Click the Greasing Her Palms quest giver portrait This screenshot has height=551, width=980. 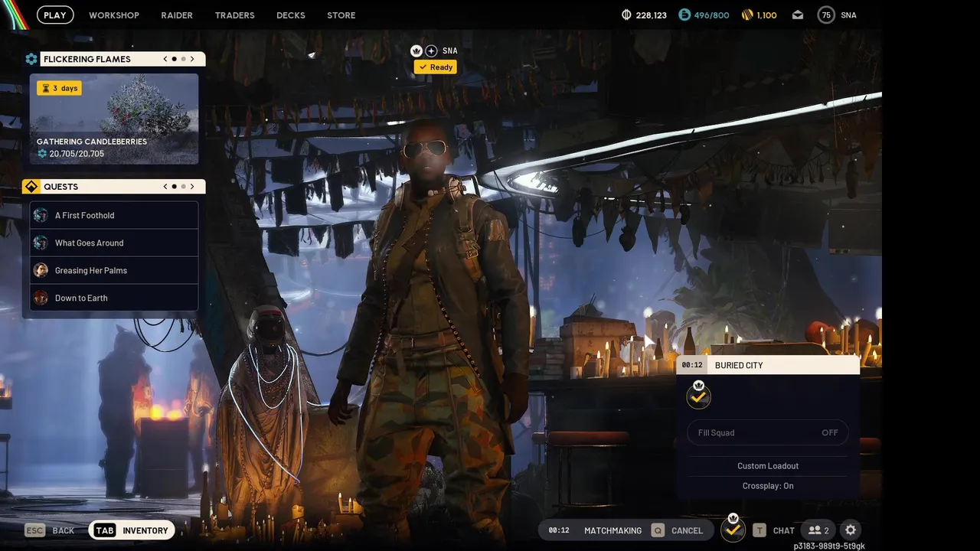41,271
